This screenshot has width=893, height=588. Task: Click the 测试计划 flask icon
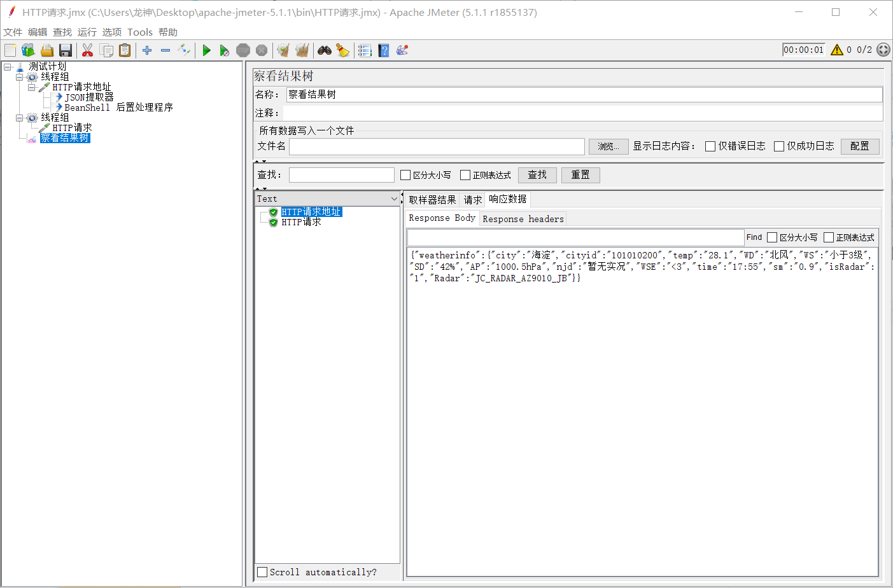tap(20, 66)
